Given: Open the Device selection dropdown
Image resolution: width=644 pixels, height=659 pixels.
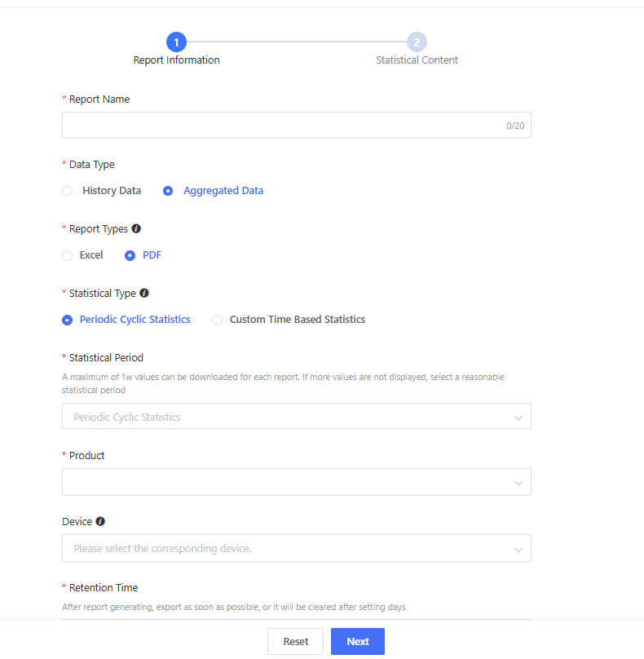Looking at the screenshot, I should 285,548.
